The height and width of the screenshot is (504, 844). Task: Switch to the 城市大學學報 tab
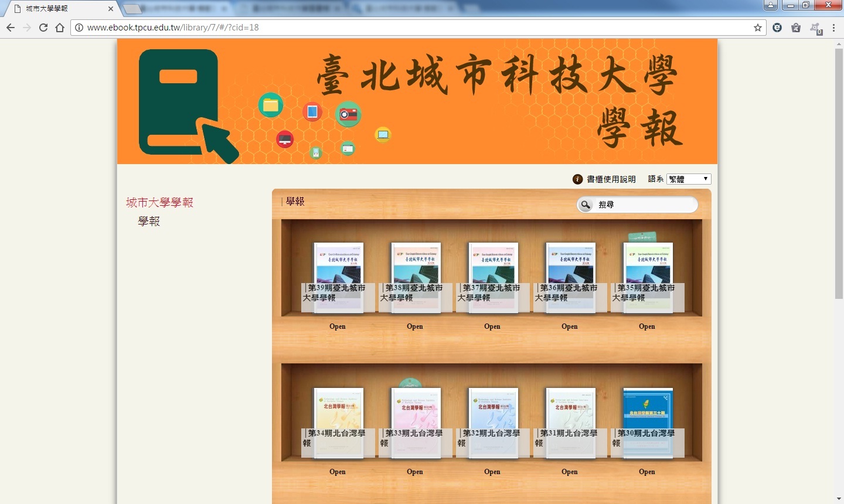coord(62,9)
